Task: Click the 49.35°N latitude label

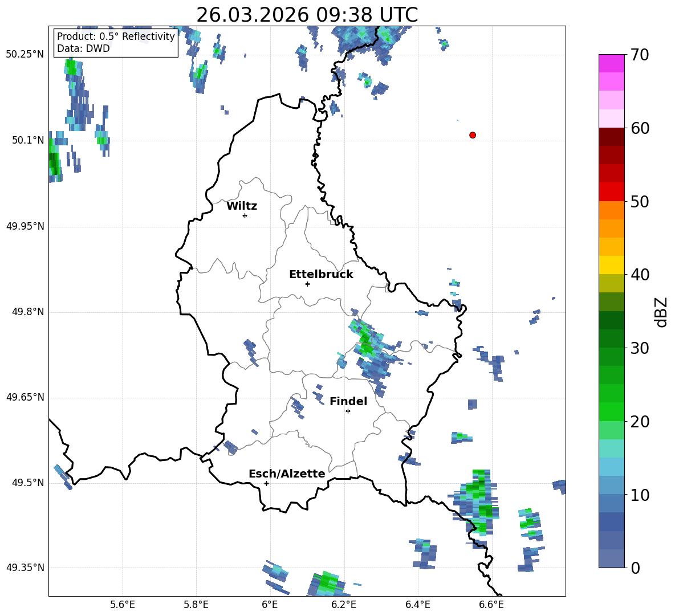Action: click(25, 568)
